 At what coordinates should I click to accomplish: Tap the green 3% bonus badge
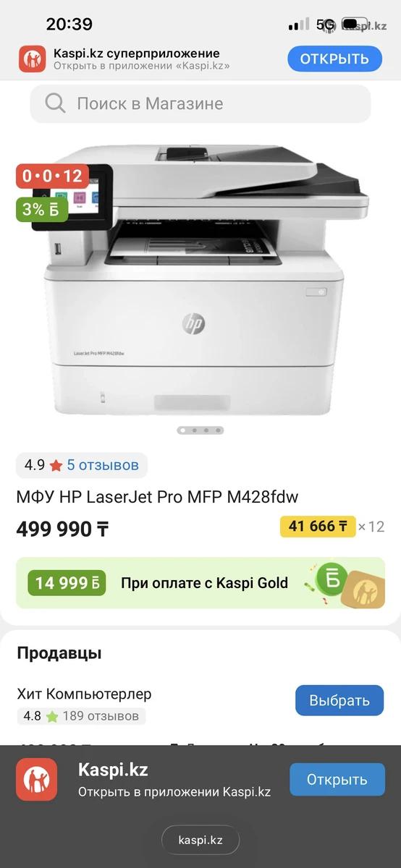(42, 210)
